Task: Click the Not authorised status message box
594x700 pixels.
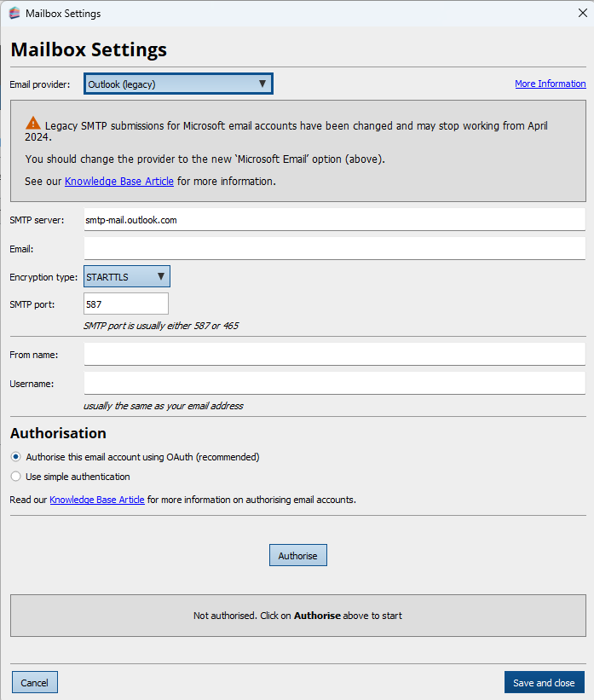Action: (297, 616)
